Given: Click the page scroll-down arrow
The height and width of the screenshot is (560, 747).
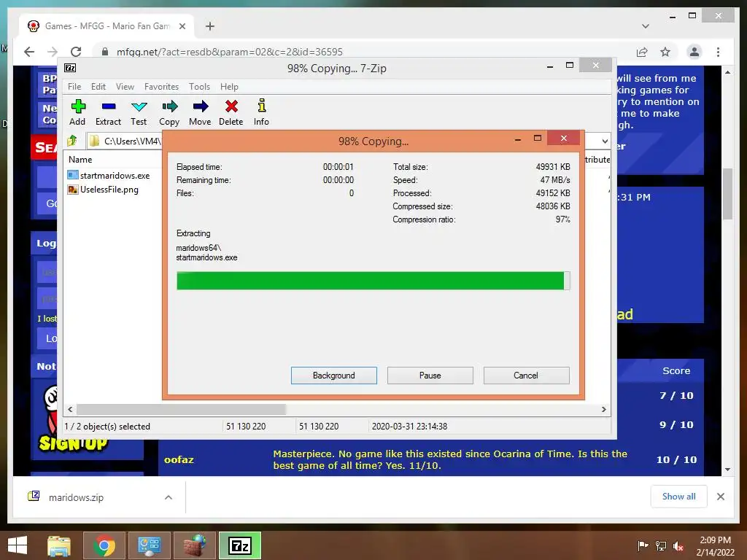Looking at the screenshot, I should click(x=727, y=470).
